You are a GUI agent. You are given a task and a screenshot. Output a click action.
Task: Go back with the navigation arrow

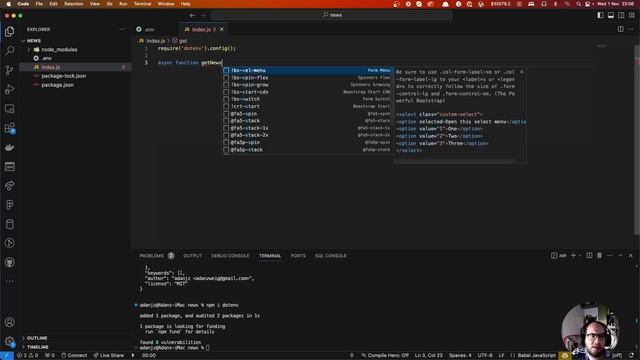click(192, 15)
